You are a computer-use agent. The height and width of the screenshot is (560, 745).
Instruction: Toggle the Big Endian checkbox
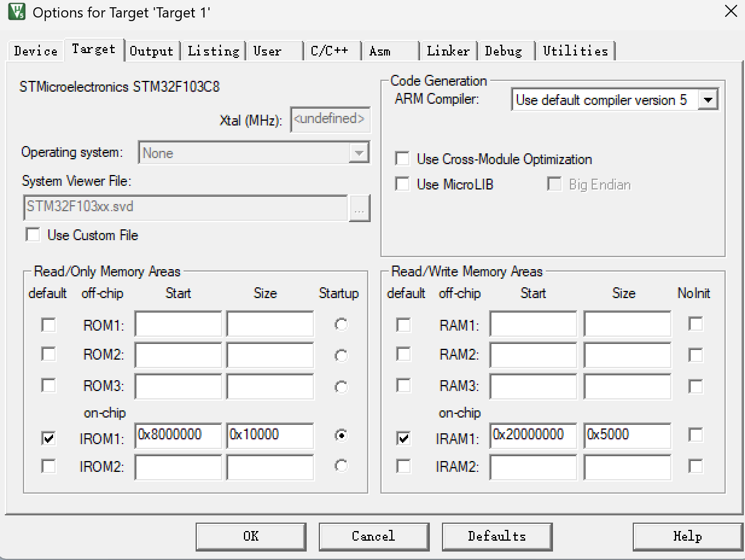coord(554,184)
